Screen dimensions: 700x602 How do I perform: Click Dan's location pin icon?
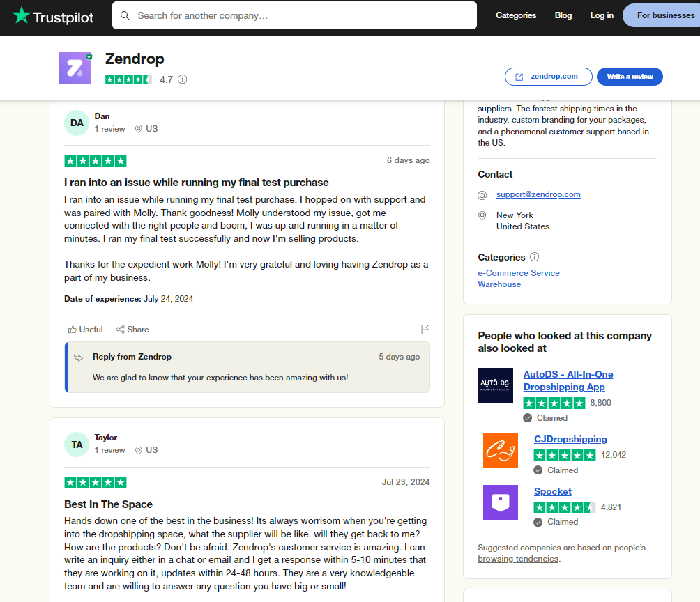[138, 128]
